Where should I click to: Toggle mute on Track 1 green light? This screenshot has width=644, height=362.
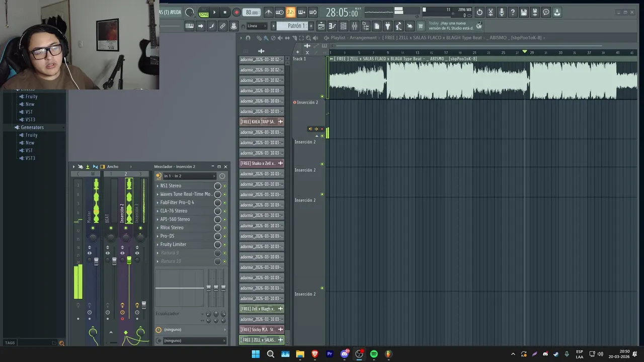click(322, 96)
